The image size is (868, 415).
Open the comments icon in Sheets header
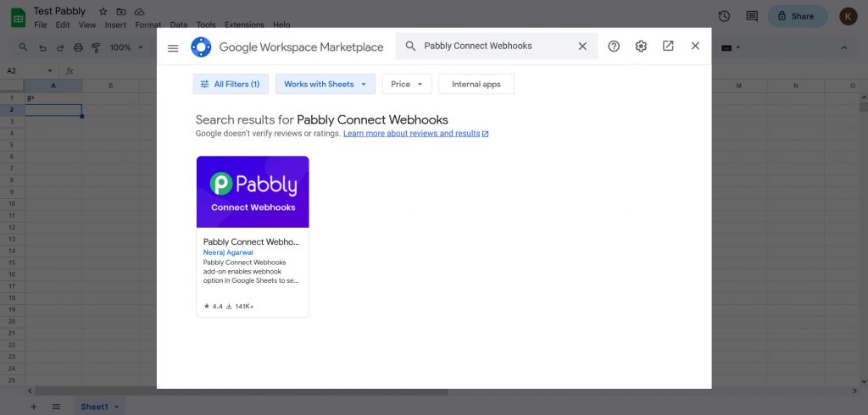click(x=751, y=16)
